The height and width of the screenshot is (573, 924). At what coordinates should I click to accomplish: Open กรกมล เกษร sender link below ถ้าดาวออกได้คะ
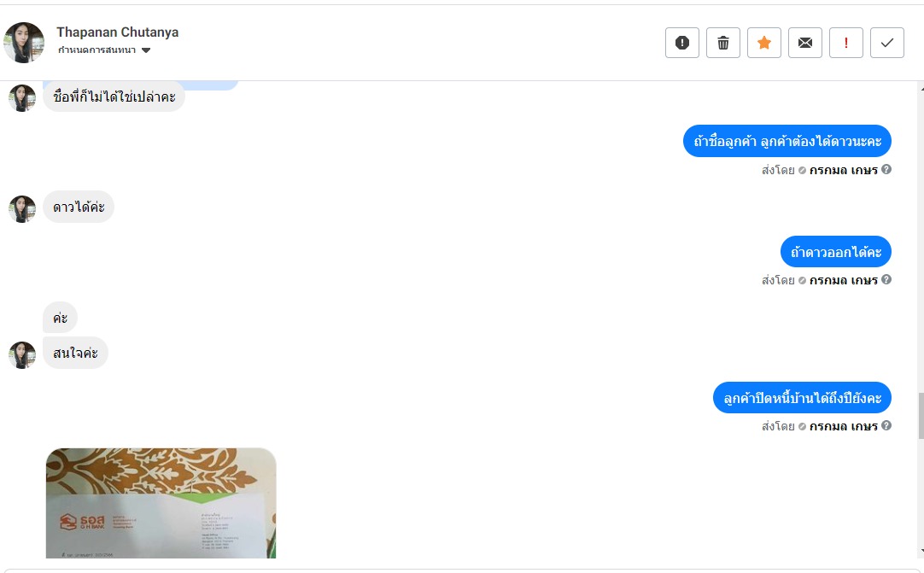point(843,281)
